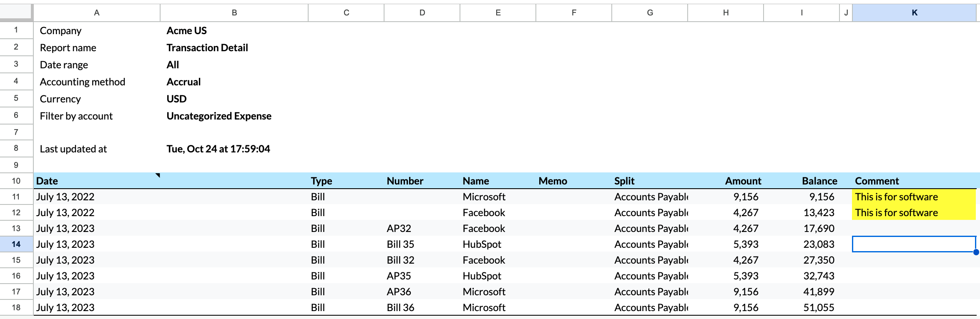Image resolution: width=980 pixels, height=319 pixels.
Task: Click the note indicator on Date header cell
Action: point(158,175)
